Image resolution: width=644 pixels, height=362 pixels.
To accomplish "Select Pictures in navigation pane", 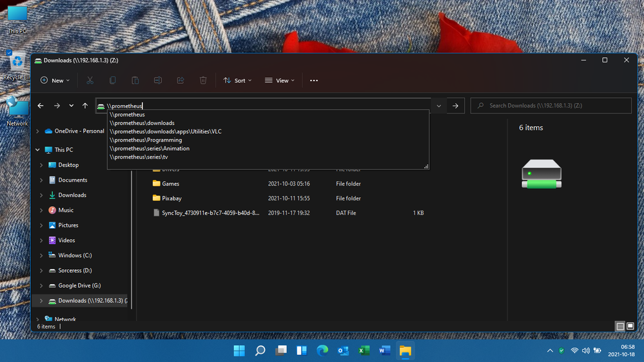I will point(68,225).
